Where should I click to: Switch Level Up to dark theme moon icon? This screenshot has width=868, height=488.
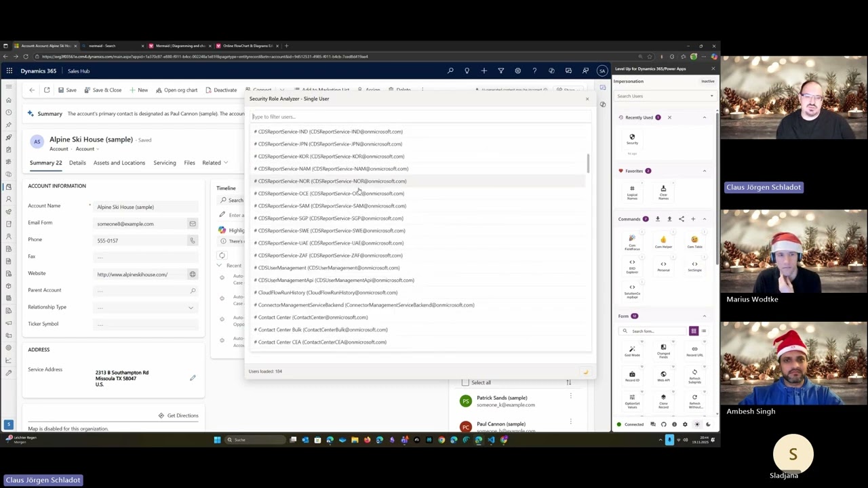(708, 424)
